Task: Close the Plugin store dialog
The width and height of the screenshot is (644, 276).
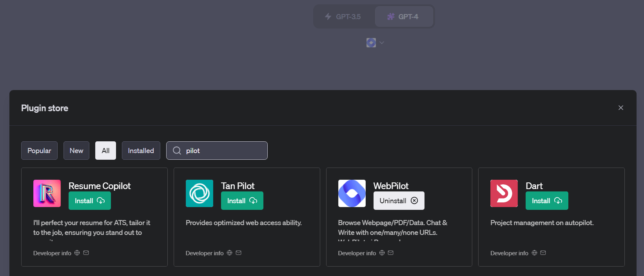Action: pos(621,108)
